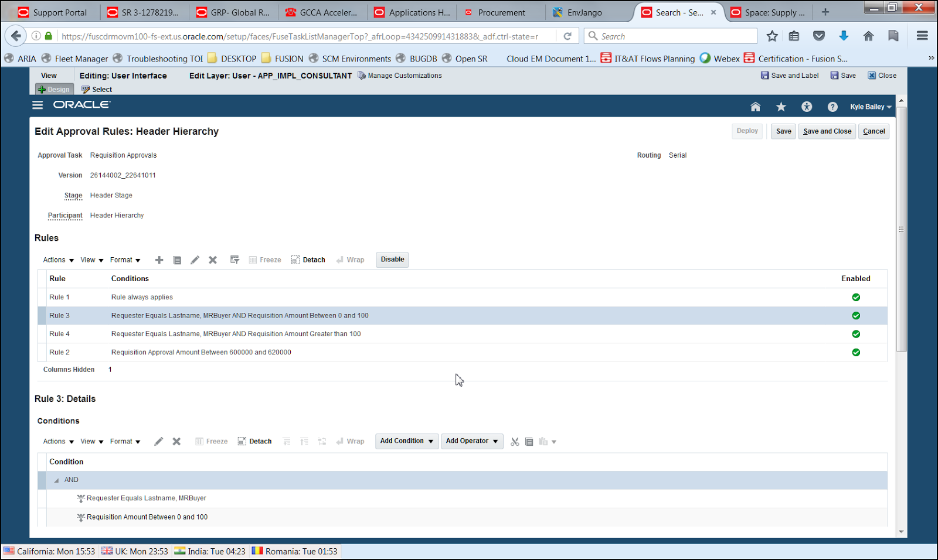Copy the selected condition

tap(529, 441)
